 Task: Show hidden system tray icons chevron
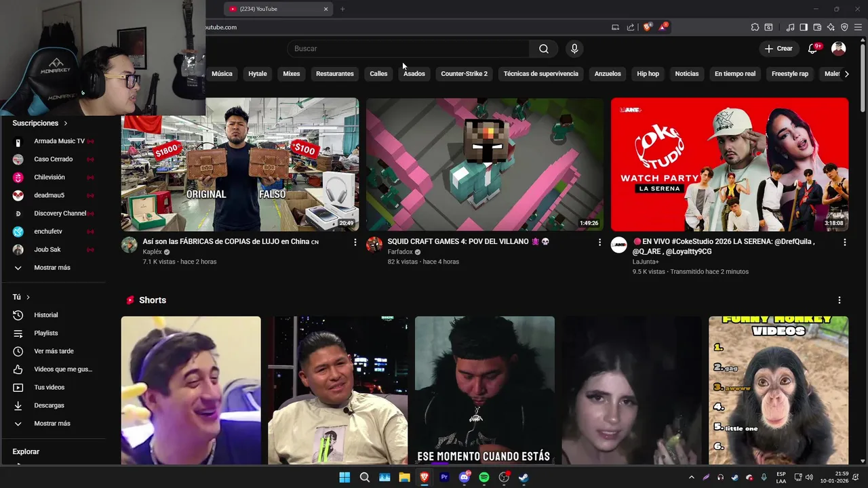[x=691, y=477]
